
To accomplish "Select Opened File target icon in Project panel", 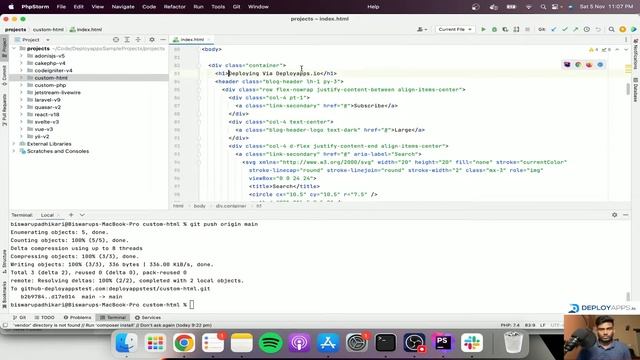I will point(116,40).
